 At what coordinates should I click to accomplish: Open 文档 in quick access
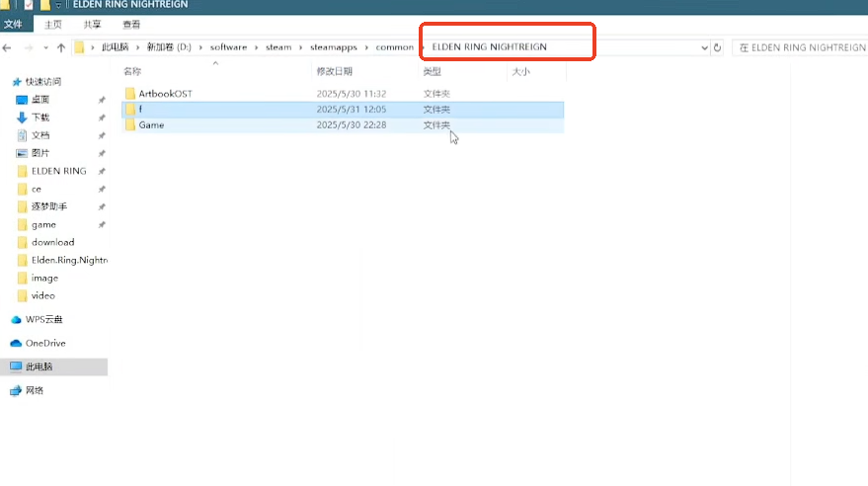point(40,135)
